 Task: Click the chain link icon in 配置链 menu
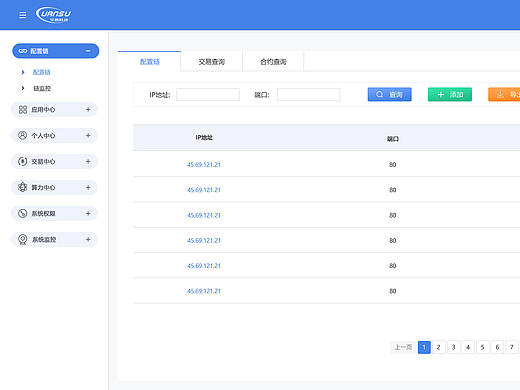[x=23, y=51]
